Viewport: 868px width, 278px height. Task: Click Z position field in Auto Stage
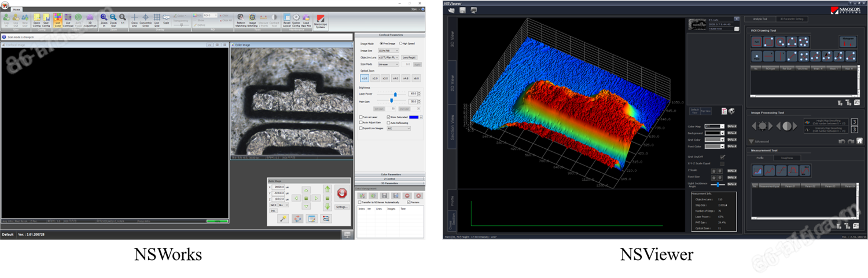(x=278, y=199)
